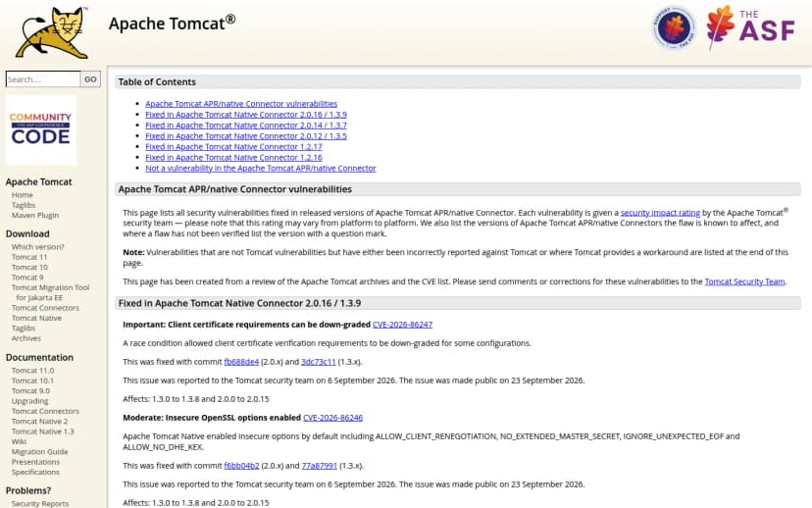Open the Tomcat Native download link
The height and width of the screenshot is (508, 812).
click(36, 318)
